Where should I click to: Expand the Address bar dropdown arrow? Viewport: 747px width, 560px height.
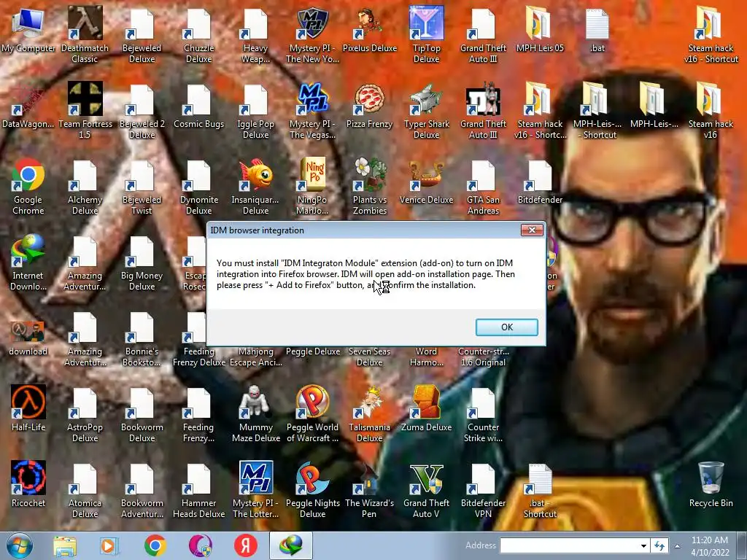(643, 545)
